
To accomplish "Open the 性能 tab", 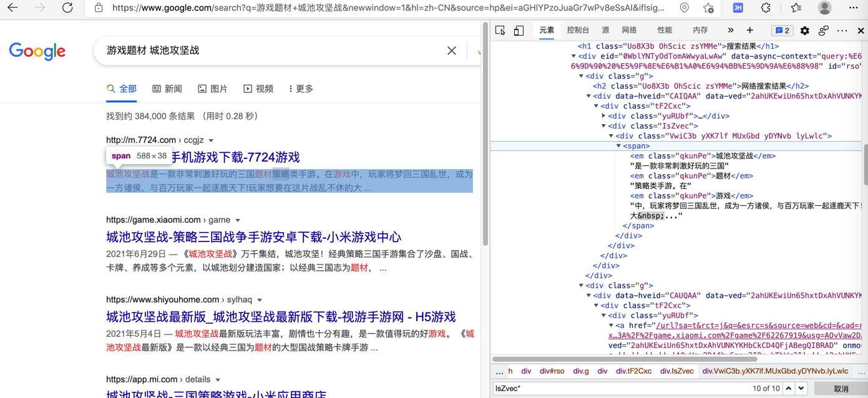I will click(x=665, y=31).
